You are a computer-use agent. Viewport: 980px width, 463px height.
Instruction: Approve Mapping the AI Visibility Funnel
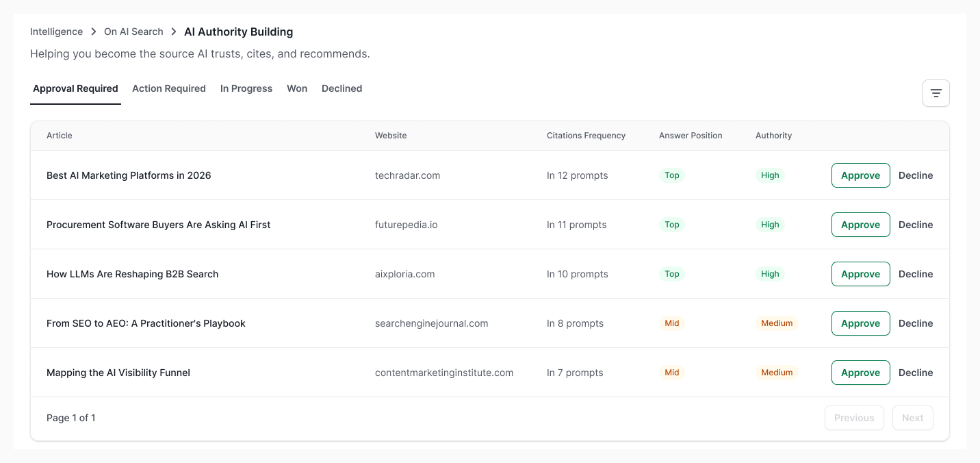click(860, 373)
